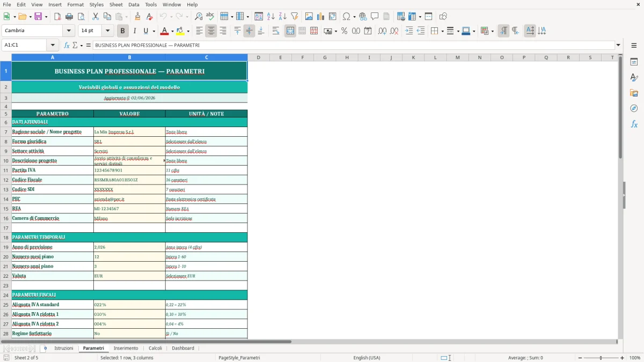Viewport: 644px width, 362px height.
Task: Toggle Align Right
Action: pos(223,31)
